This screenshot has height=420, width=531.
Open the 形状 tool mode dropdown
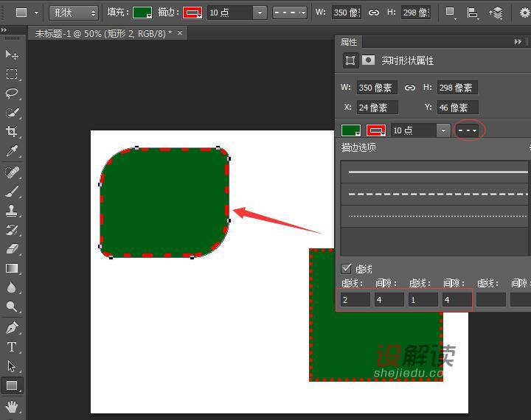[74, 13]
